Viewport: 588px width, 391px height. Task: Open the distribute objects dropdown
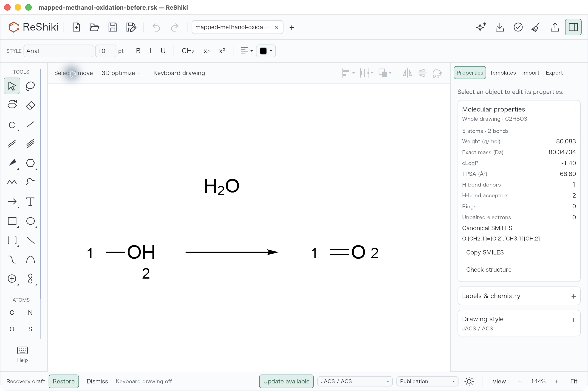tap(366, 73)
